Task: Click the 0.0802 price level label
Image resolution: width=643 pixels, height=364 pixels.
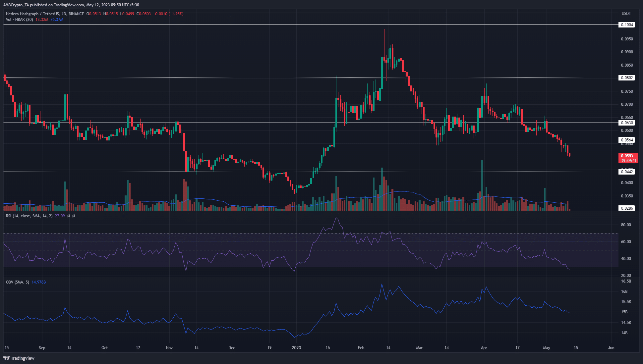Action: [626, 78]
